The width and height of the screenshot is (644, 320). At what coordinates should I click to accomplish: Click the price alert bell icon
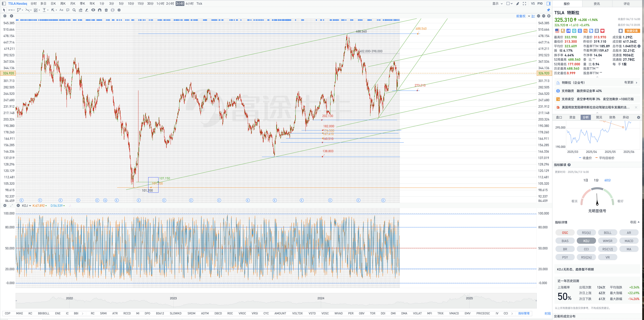(621, 31)
